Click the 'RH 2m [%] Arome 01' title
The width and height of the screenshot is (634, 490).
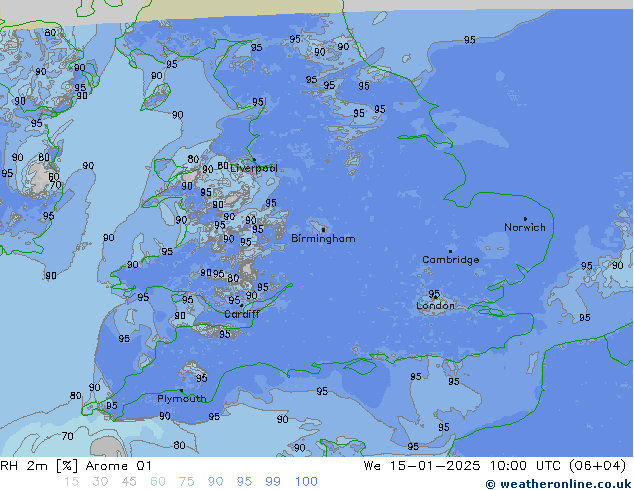[x=76, y=466]
